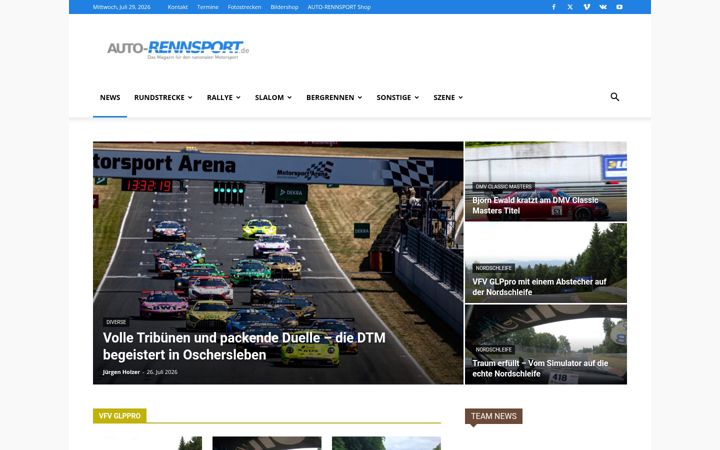The height and width of the screenshot is (450, 720).
Task: Open the VFV GLPPRO section heading
Action: point(120,416)
